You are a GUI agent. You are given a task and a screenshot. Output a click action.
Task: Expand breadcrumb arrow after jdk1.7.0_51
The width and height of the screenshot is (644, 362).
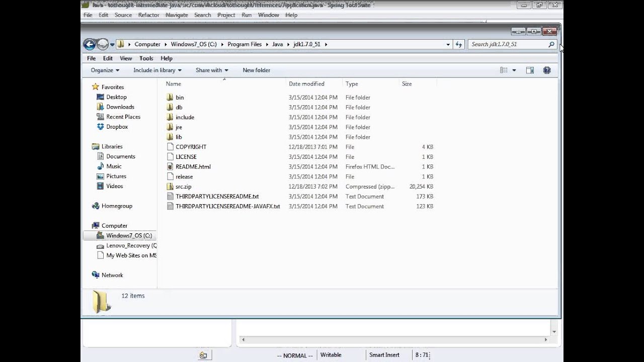pos(326,44)
